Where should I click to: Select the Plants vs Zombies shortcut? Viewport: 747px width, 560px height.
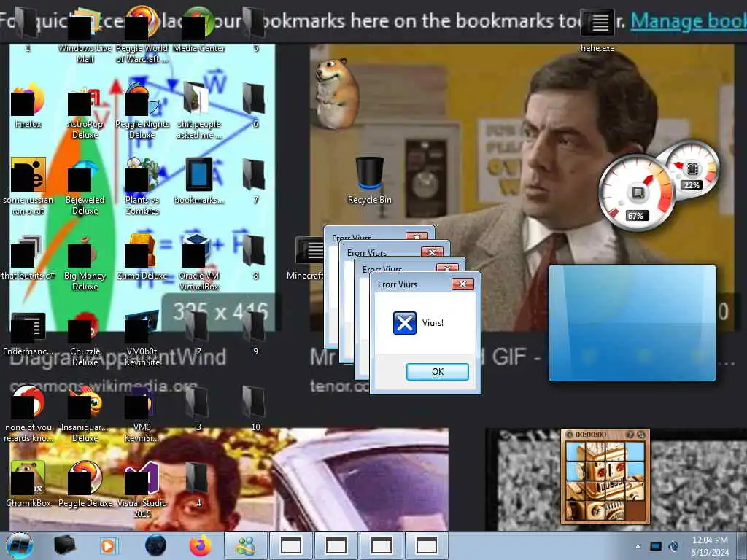pos(142,187)
